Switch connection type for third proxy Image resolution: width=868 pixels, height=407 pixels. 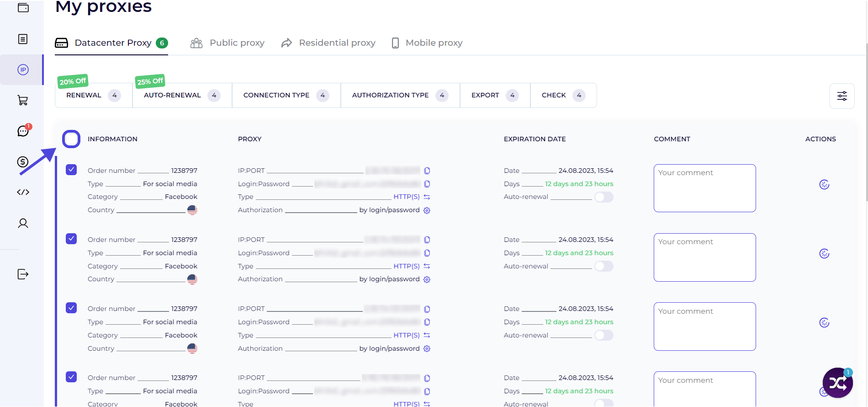(427, 335)
